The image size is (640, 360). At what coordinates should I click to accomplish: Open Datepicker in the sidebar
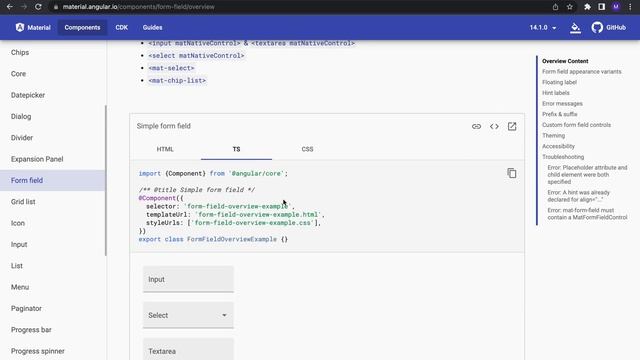53,95
